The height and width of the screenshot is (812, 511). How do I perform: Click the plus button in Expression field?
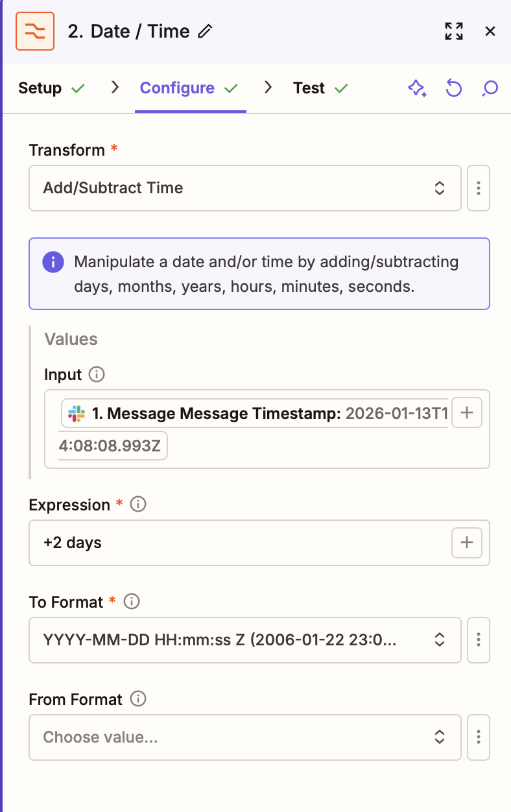466,543
